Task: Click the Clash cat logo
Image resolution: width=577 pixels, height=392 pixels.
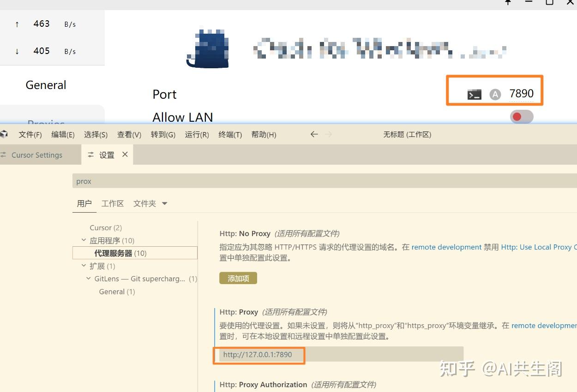Action: click(x=209, y=48)
